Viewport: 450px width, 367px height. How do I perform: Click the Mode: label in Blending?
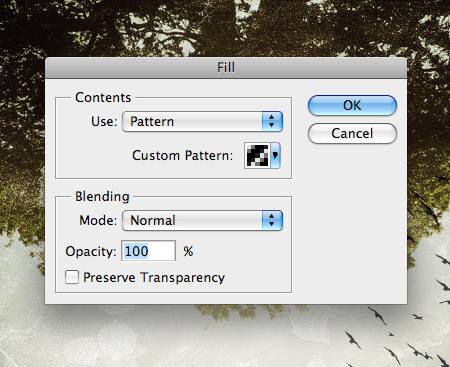tap(98, 220)
